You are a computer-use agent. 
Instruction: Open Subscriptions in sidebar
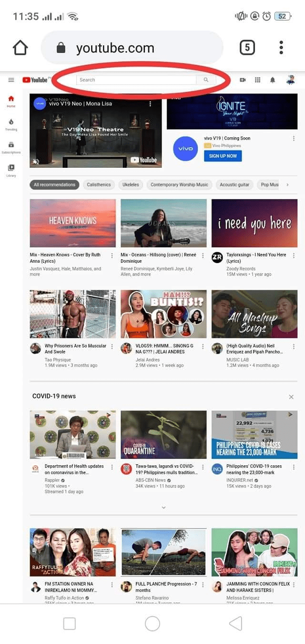point(11,147)
